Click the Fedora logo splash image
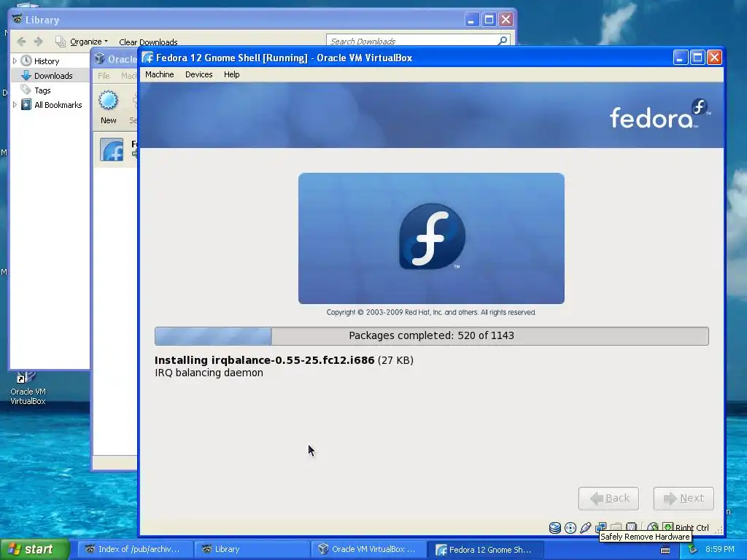Viewport: 747px width, 560px height. coord(431,238)
